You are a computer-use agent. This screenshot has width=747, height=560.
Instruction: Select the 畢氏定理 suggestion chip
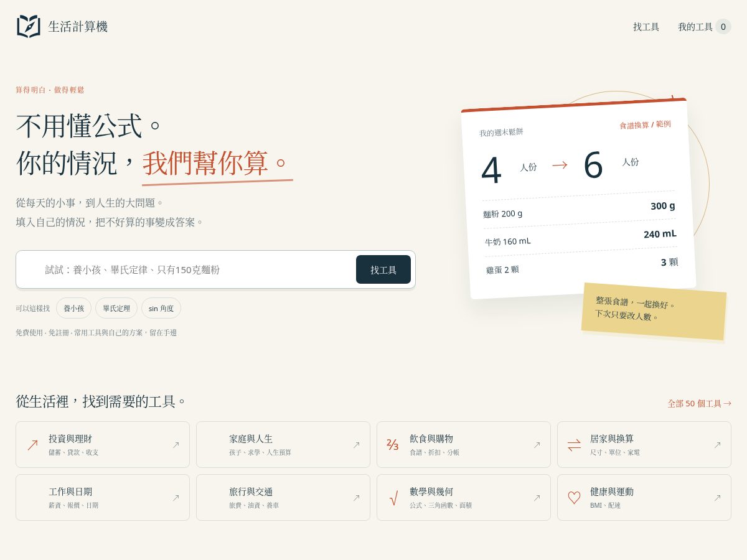(x=116, y=308)
